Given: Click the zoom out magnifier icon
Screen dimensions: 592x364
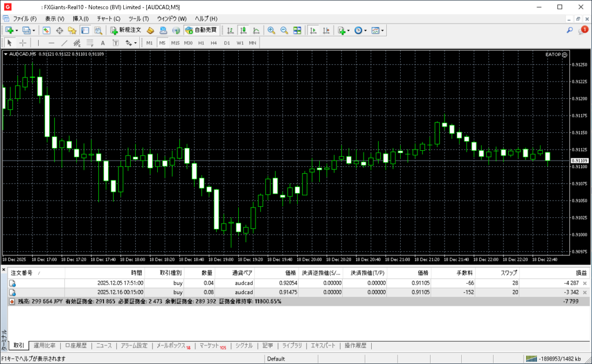Looking at the screenshot, I should click(284, 30).
